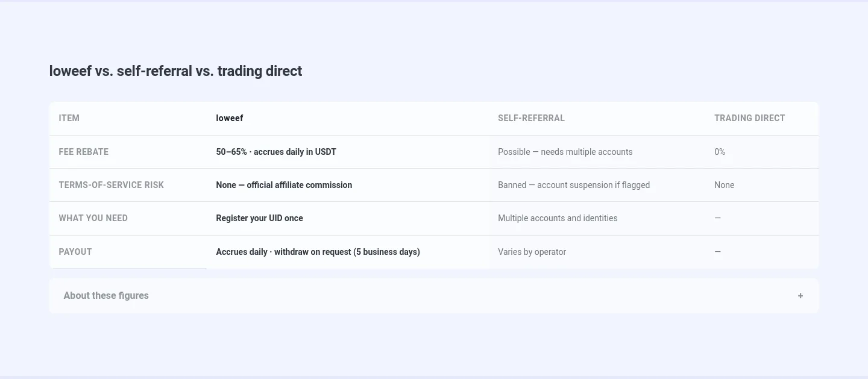Click the heading loweef vs. self-referral vs. trading direct
The height and width of the screenshot is (379, 868).
[175, 71]
